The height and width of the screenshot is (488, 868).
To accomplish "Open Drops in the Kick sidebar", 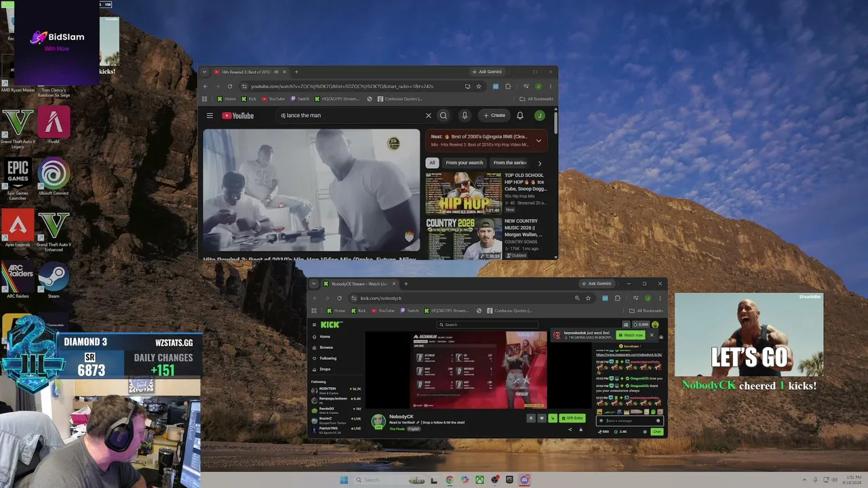I will [325, 369].
